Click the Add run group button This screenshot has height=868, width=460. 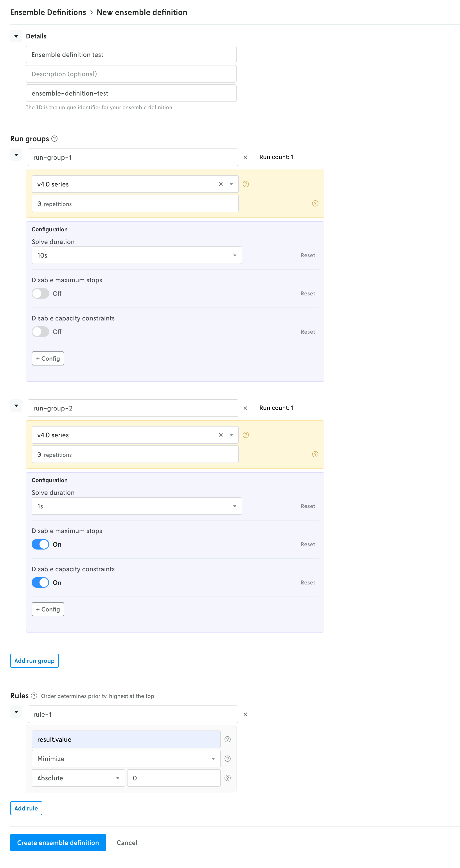[x=34, y=660]
